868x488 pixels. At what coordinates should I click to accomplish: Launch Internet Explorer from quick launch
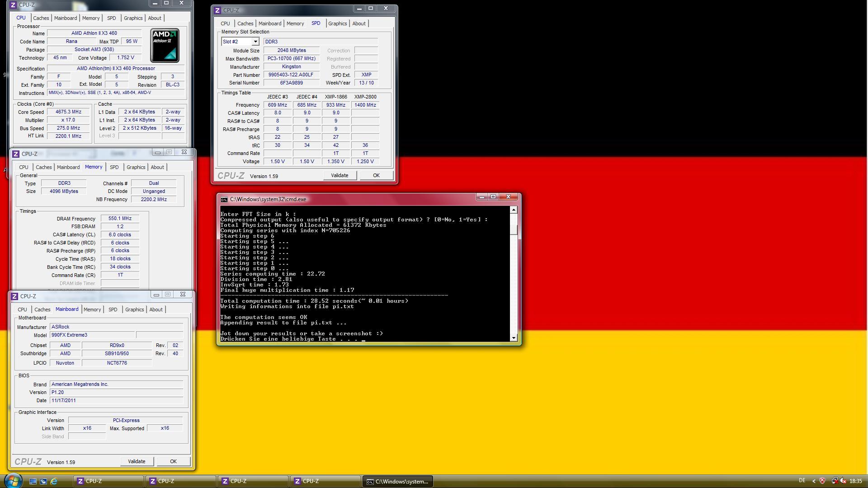coord(54,481)
